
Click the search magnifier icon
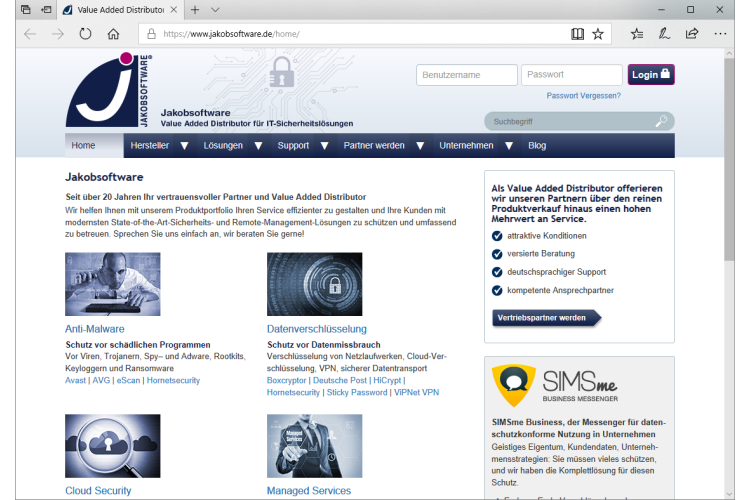coord(661,121)
